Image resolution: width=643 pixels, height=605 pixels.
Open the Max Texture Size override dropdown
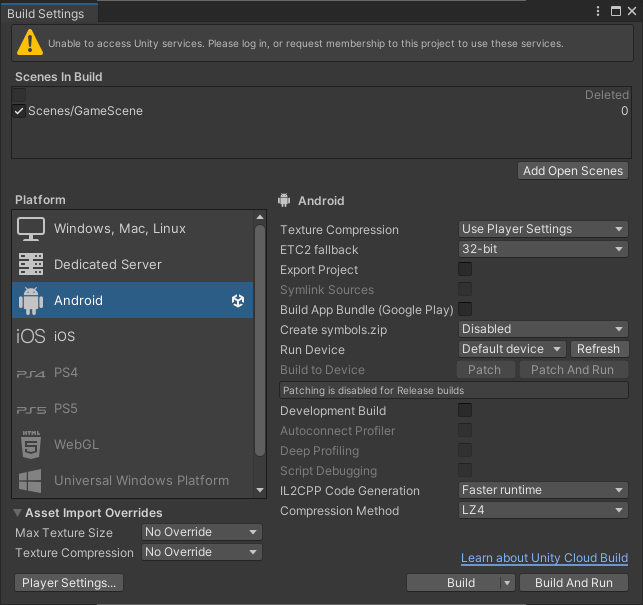click(202, 532)
